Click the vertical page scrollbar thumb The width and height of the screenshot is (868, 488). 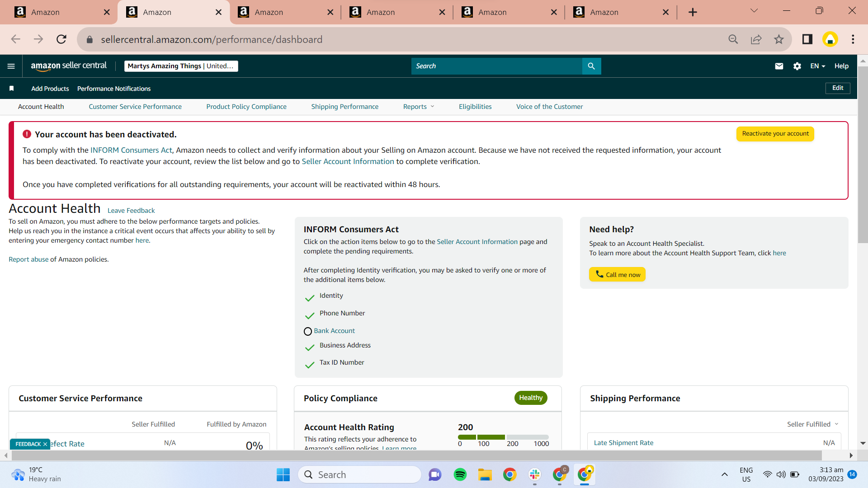[863, 155]
